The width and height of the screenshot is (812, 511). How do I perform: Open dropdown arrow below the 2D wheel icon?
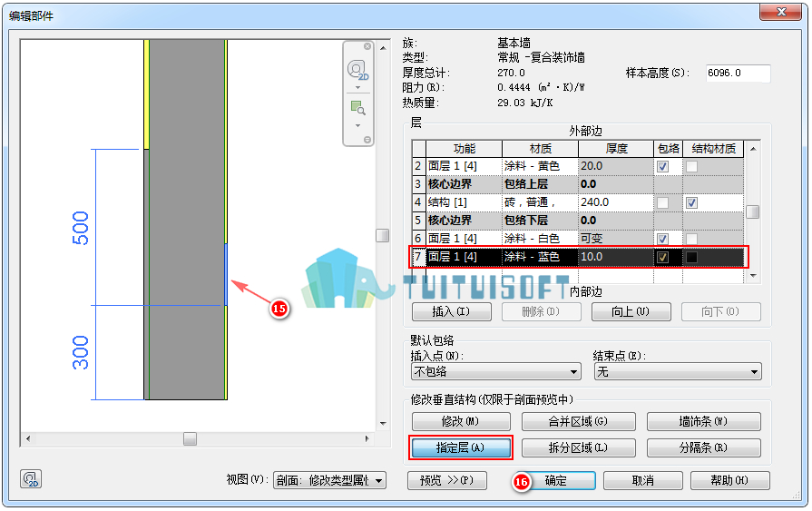[357, 87]
